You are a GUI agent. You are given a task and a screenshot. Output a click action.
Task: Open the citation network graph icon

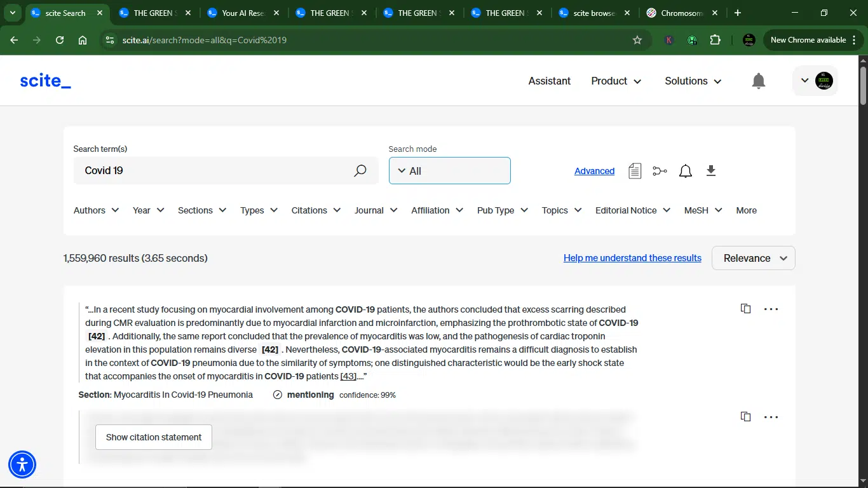[660, 171]
